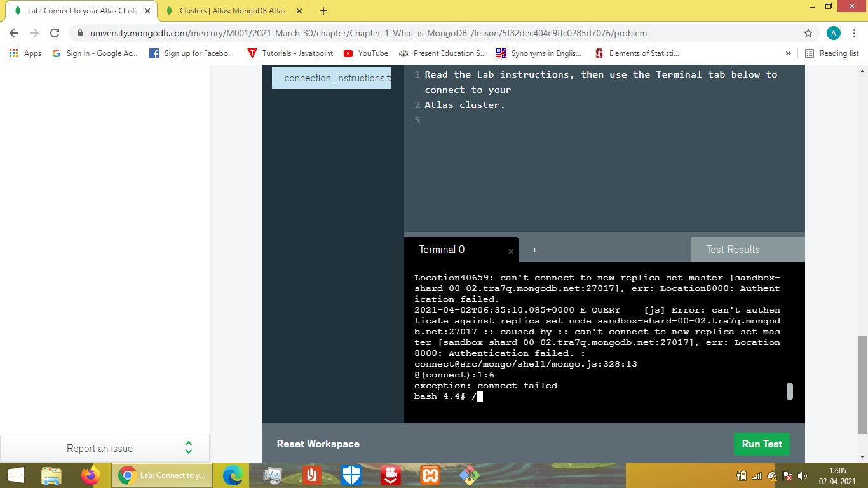Expand the Report an issue panel

tap(188, 448)
